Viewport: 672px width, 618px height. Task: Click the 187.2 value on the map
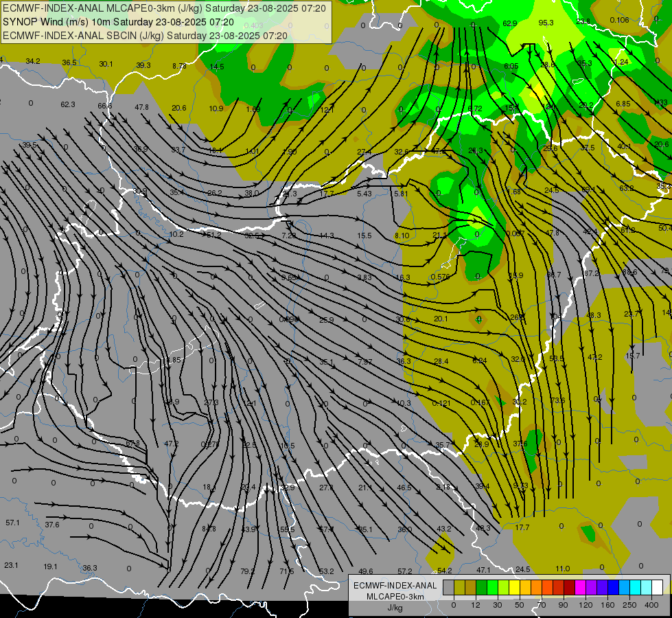click(590, 273)
